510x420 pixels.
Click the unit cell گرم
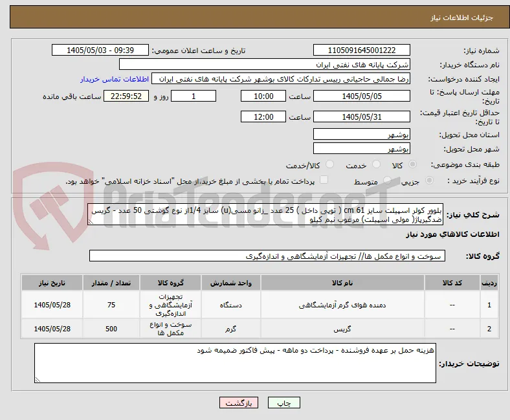[x=230, y=329]
